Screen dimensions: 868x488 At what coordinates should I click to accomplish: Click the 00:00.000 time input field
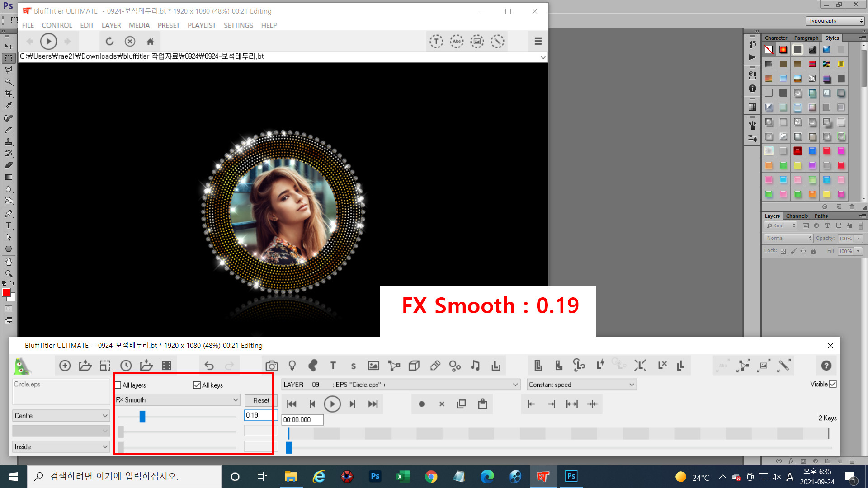[302, 420]
